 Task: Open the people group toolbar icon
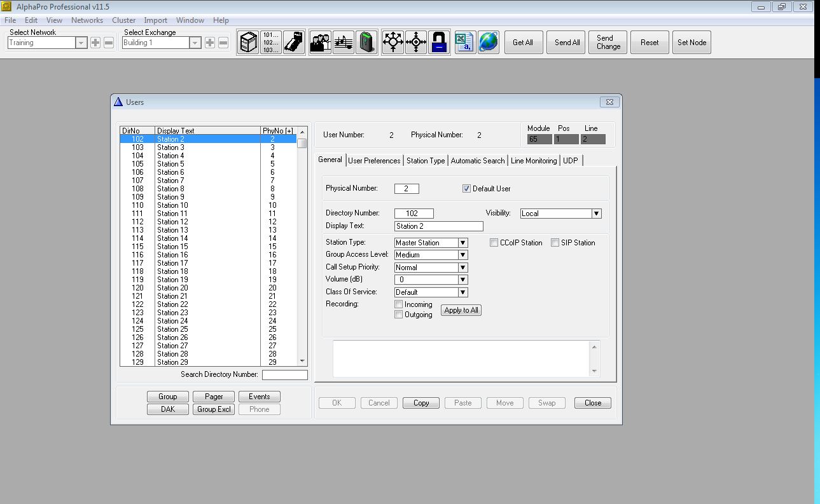pyautogui.click(x=320, y=43)
